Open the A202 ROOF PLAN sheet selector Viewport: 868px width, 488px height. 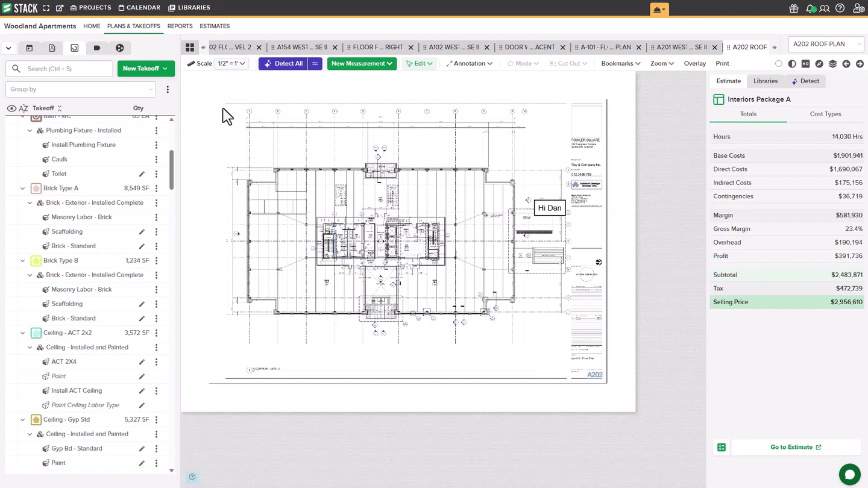(826, 44)
